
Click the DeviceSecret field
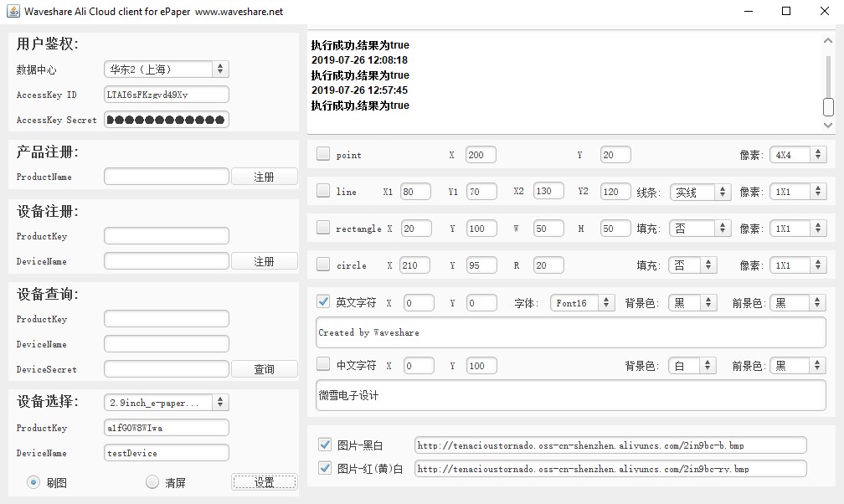(x=167, y=369)
